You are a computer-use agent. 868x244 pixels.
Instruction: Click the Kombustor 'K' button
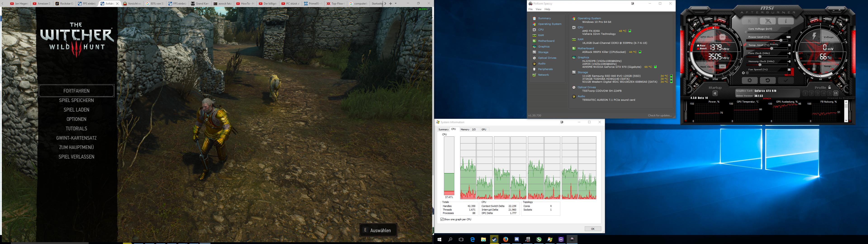click(x=749, y=21)
